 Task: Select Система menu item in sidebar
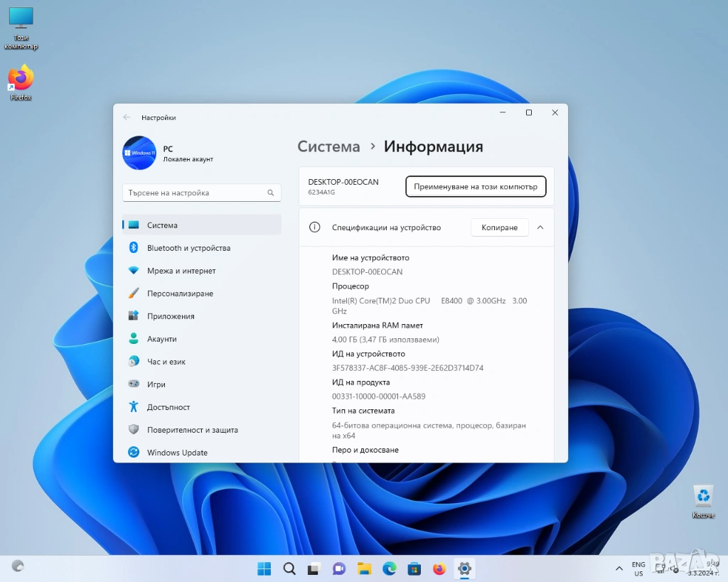[x=162, y=225]
